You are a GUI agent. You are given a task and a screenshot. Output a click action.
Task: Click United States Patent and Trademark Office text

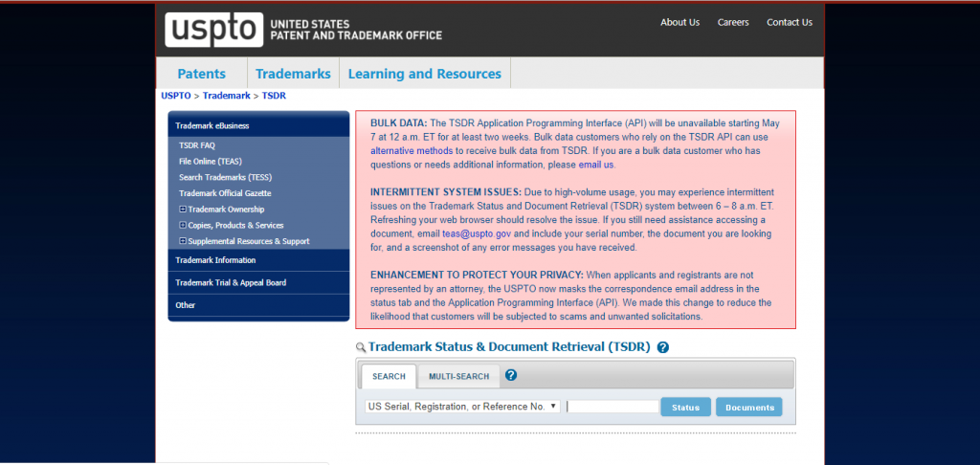(x=356, y=30)
